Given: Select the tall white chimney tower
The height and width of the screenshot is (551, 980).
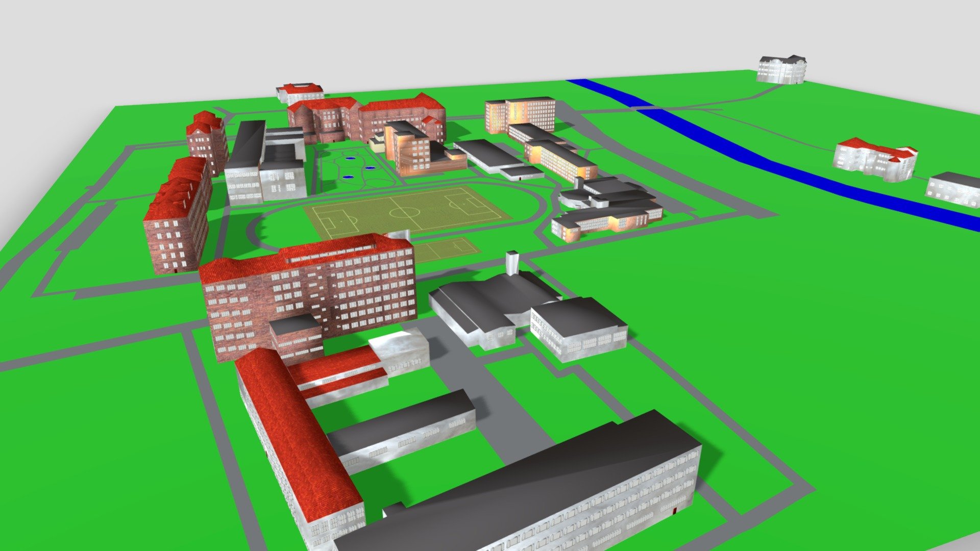Looking at the screenshot, I should tap(512, 263).
